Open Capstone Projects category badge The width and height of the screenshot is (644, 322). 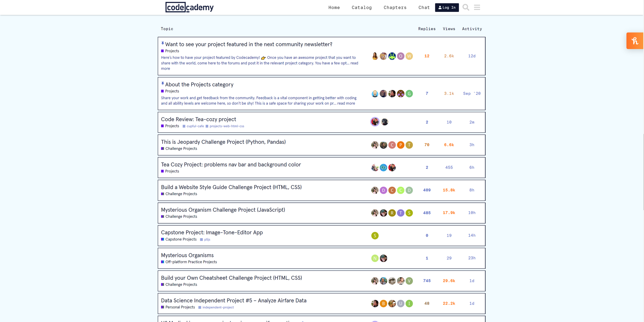tap(179, 239)
